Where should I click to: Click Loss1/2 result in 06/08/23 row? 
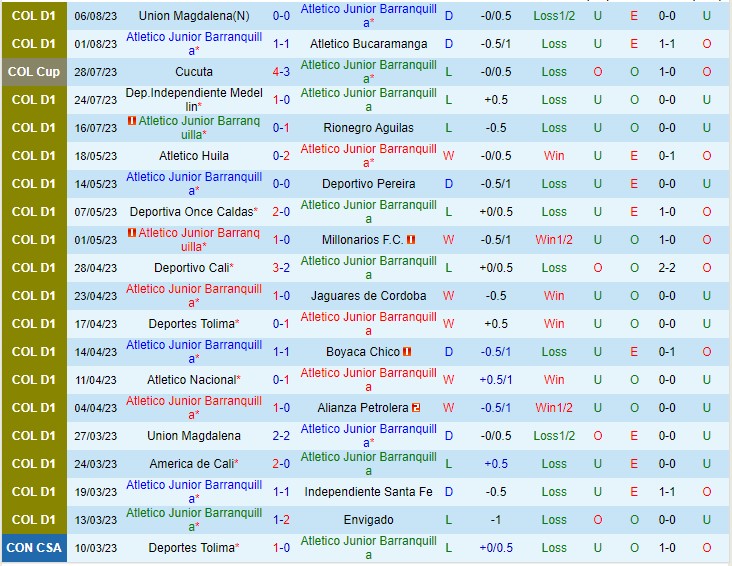554,16
